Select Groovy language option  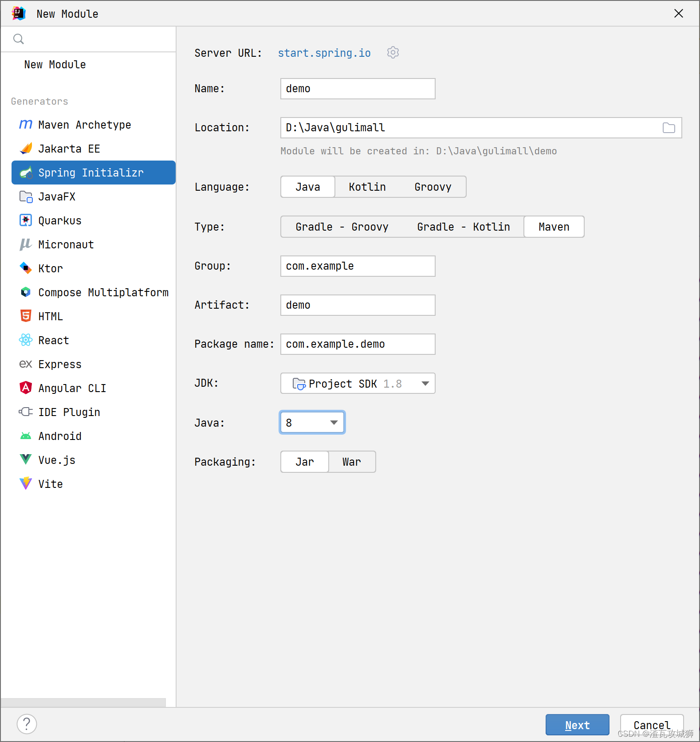click(433, 187)
